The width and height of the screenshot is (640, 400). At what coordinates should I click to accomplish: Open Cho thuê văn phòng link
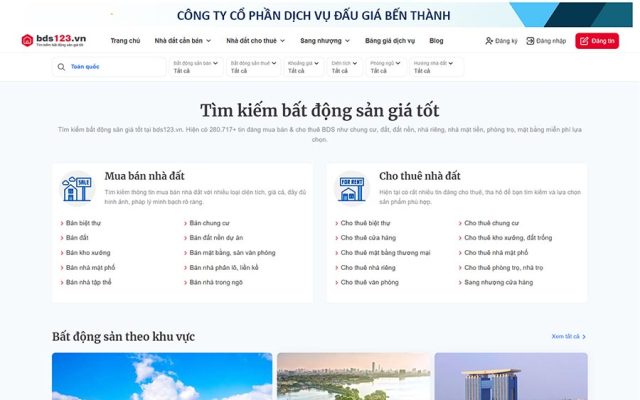pyautogui.click(x=369, y=282)
